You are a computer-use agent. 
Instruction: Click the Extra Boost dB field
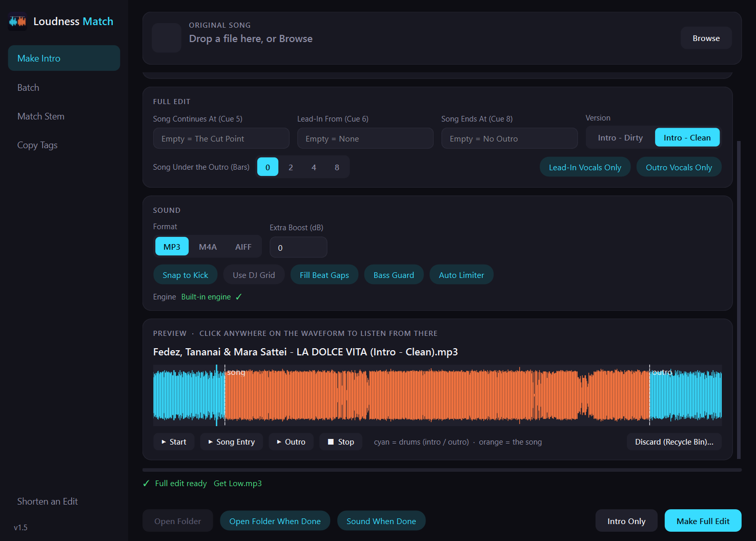[298, 247]
